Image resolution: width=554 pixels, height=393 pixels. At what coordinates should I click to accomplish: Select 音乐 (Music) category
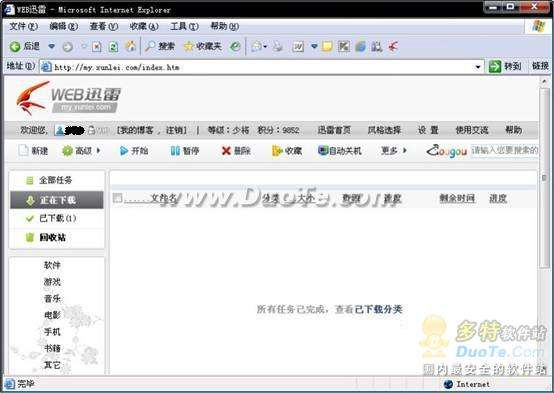coord(52,298)
